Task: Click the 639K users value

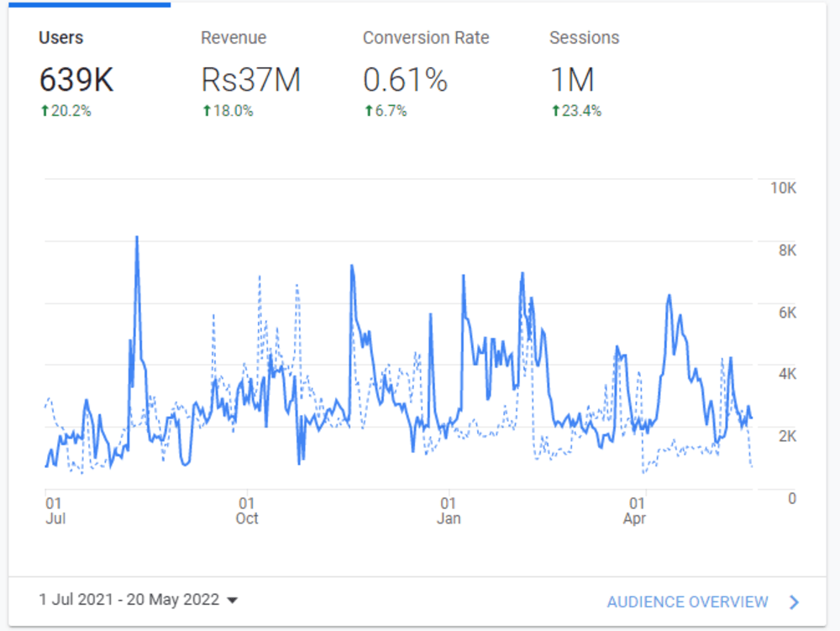Action: (x=76, y=80)
